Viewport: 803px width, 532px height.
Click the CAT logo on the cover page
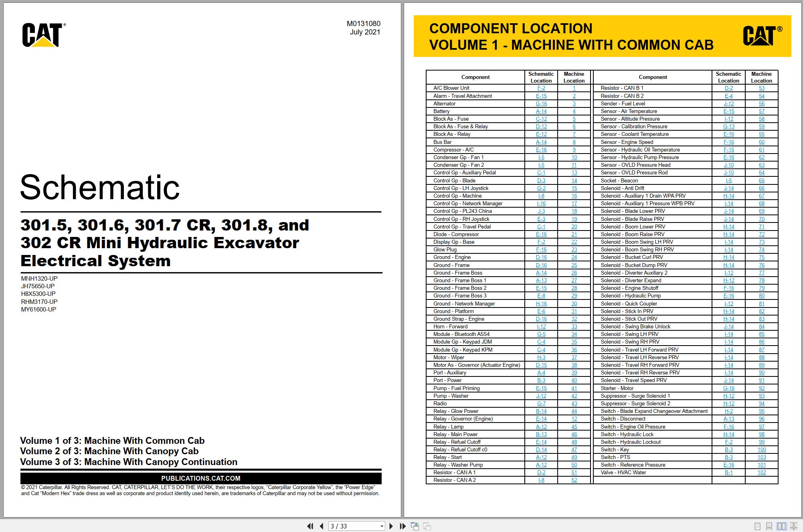pos(43,35)
